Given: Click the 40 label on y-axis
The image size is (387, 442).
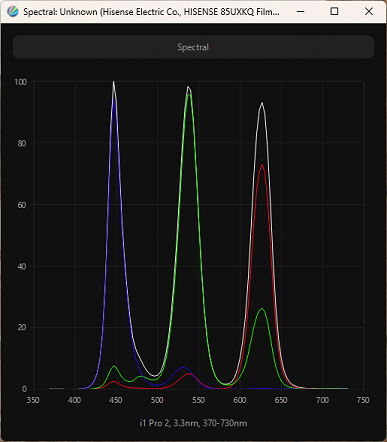Looking at the screenshot, I should (x=22, y=266).
